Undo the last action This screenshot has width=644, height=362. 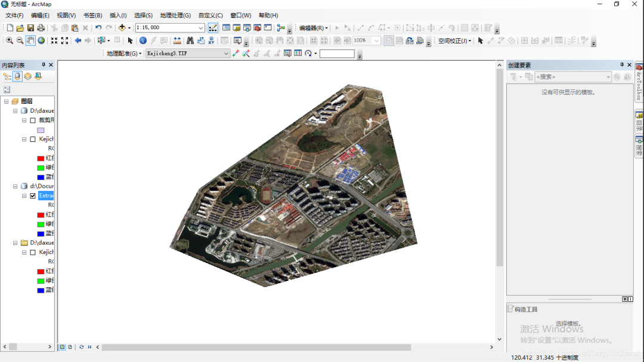pyautogui.click(x=98, y=28)
